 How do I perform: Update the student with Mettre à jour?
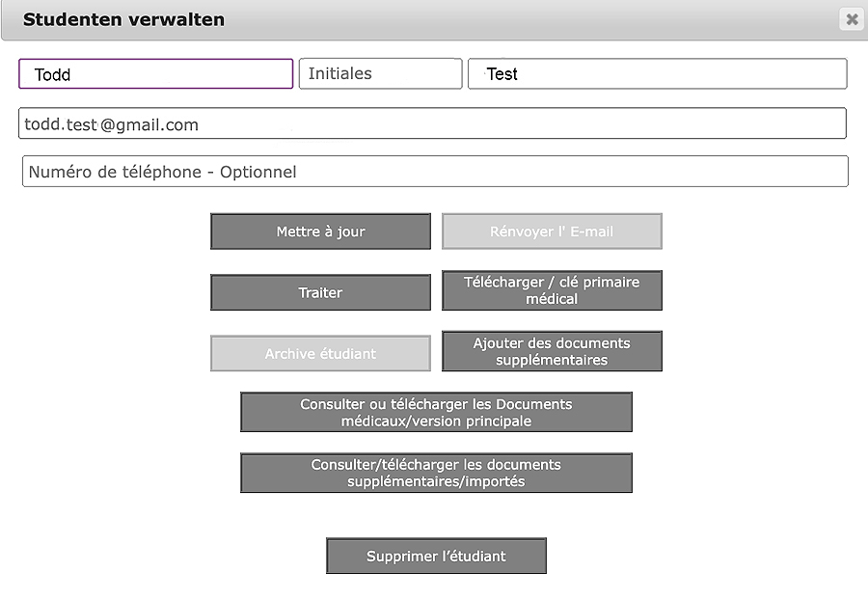[320, 231]
